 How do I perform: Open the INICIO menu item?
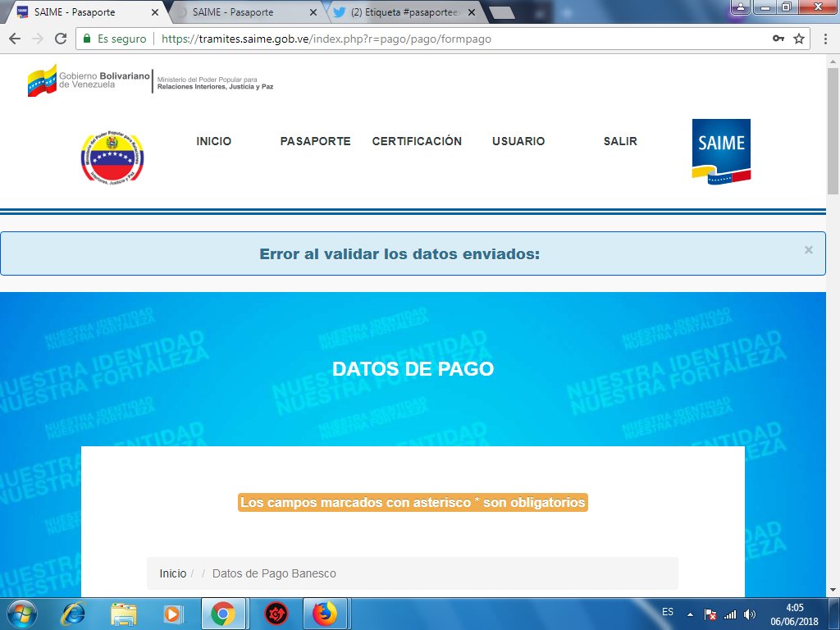click(214, 141)
